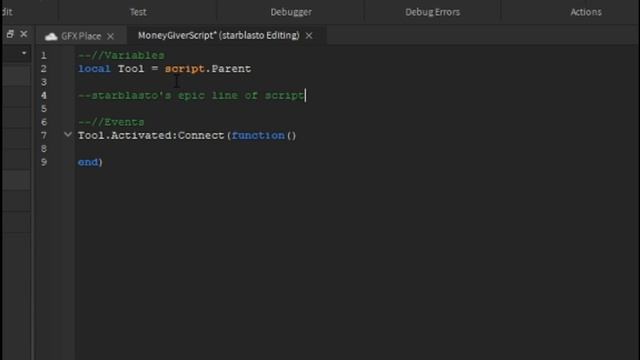Place cursor on 'local' keyword
This screenshot has width=640, height=360.
94,69
